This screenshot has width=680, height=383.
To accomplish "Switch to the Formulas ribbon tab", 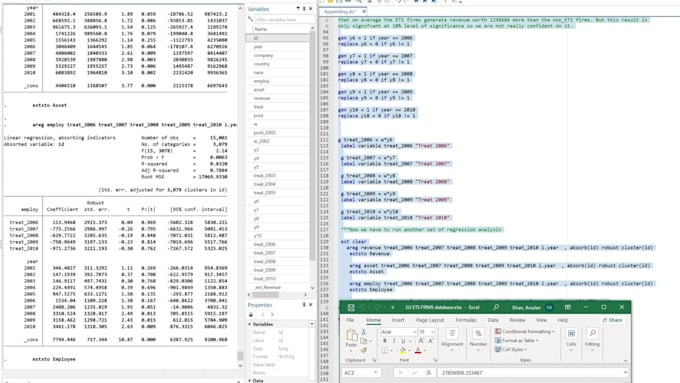I will click(466, 320).
